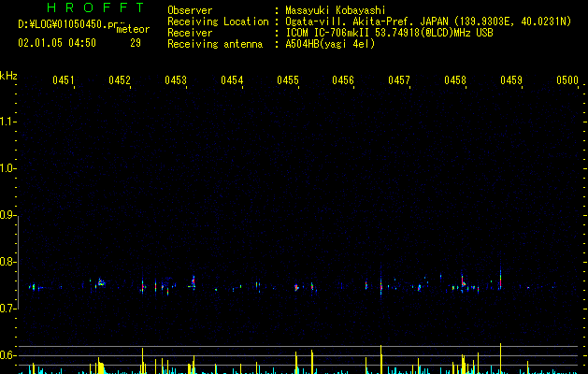Click the 'Receiving Location' field label

(218, 22)
